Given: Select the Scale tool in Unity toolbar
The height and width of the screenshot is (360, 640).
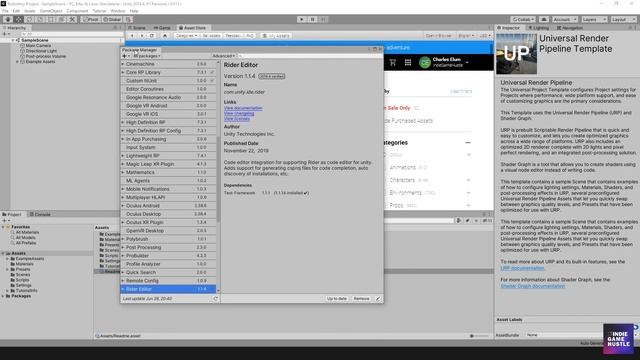Looking at the screenshot, I should coord(40,20).
